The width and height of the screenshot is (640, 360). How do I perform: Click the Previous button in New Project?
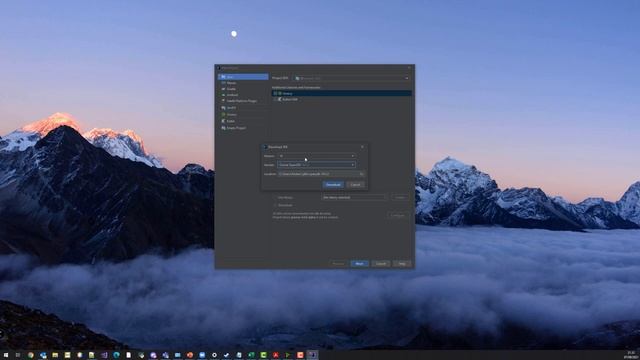(x=338, y=264)
